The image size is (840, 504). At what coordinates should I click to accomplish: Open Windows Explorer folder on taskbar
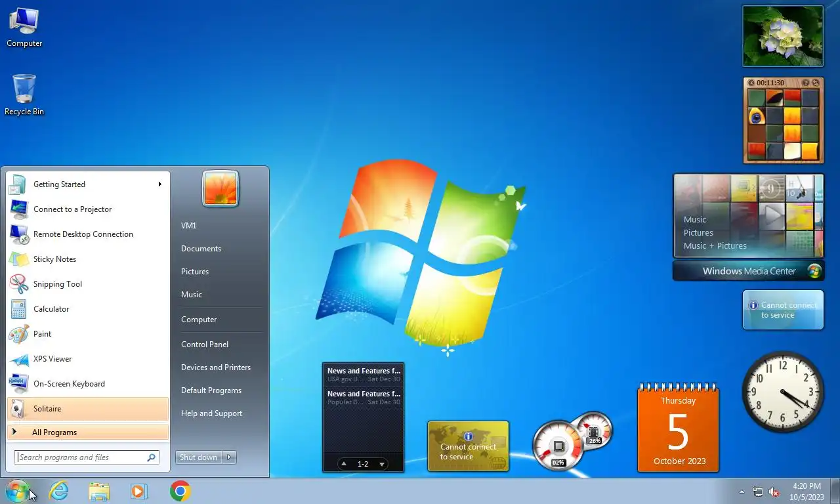click(99, 491)
